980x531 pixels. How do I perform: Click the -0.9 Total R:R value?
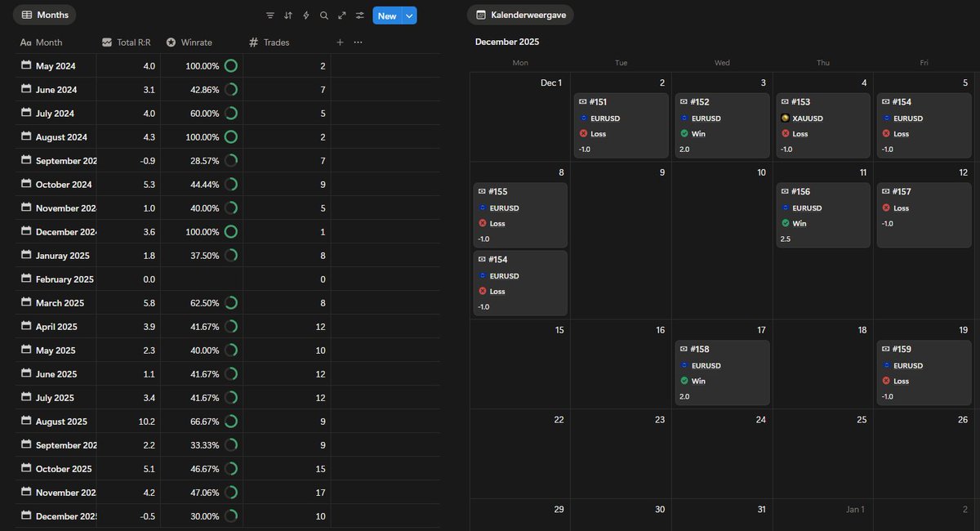tap(149, 161)
